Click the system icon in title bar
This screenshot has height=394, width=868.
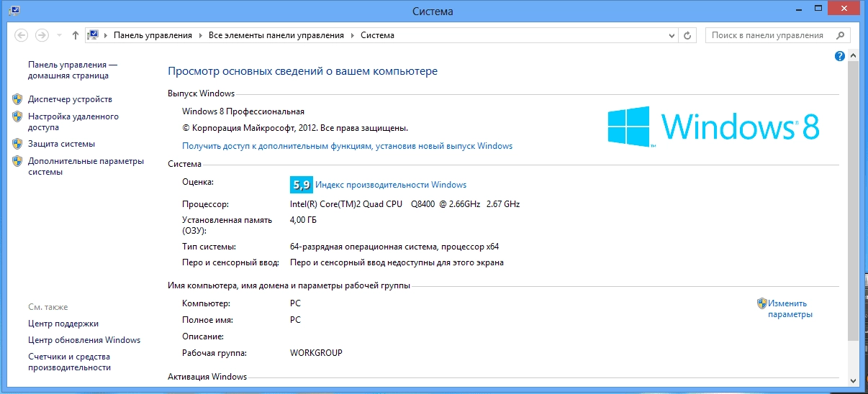14,10
